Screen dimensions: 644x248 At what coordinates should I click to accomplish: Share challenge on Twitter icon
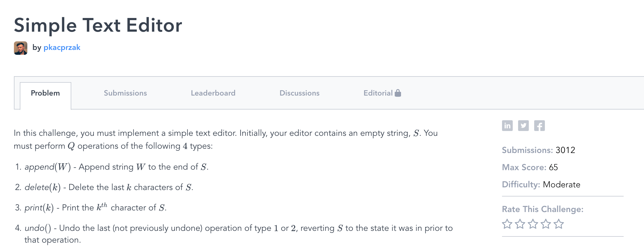tap(523, 126)
